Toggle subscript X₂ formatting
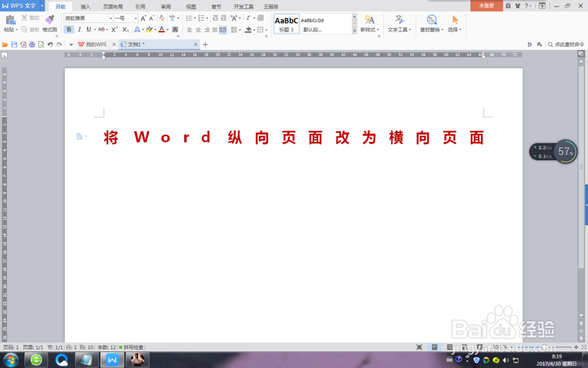This screenshot has height=368, width=588. [x=125, y=29]
